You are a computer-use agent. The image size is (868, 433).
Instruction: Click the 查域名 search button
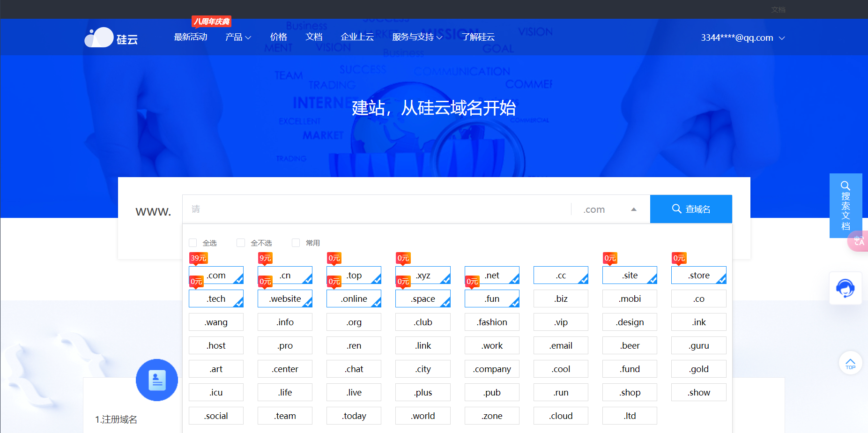(x=691, y=209)
